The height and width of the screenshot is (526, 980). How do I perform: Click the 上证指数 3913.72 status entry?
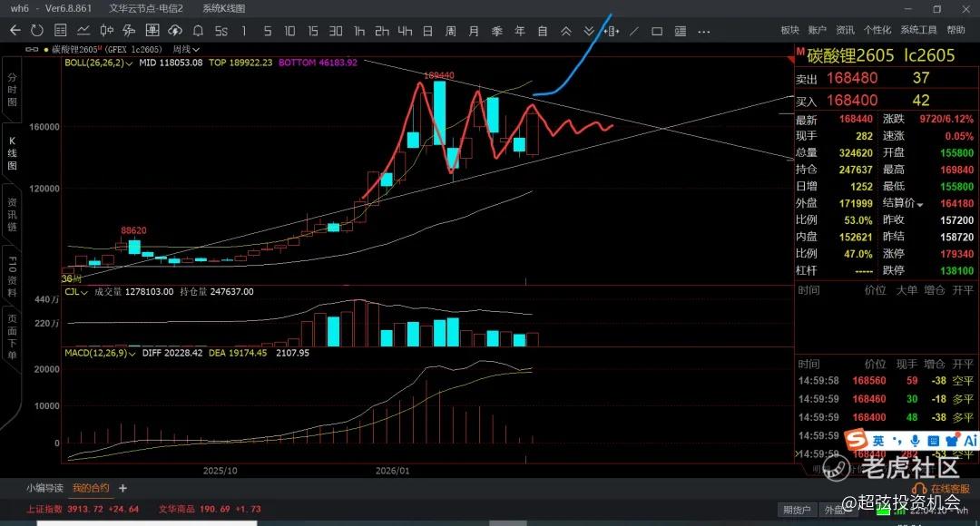point(83,509)
